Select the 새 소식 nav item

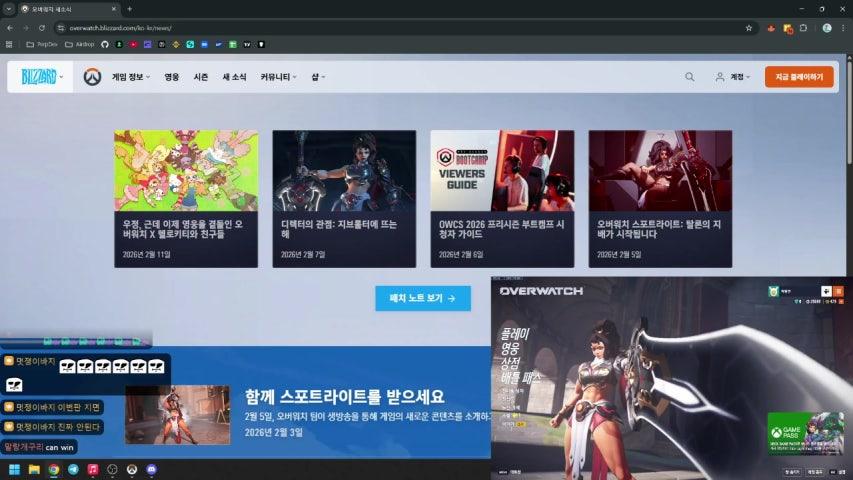pos(234,77)
